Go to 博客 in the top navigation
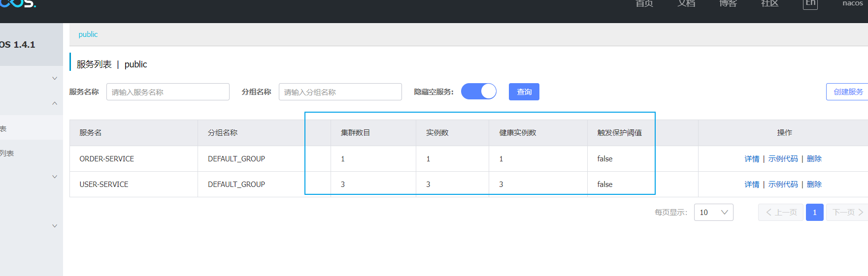868x276 pixels. coord(728,4)
